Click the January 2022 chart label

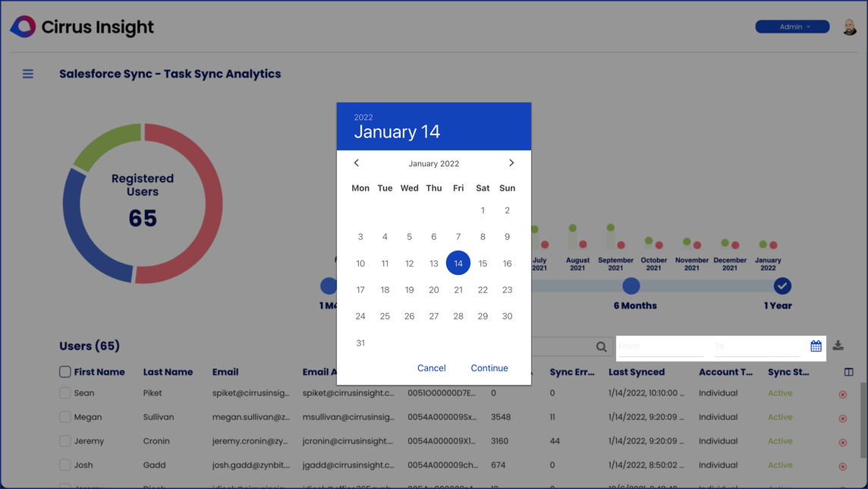click(x=768, y=264)
